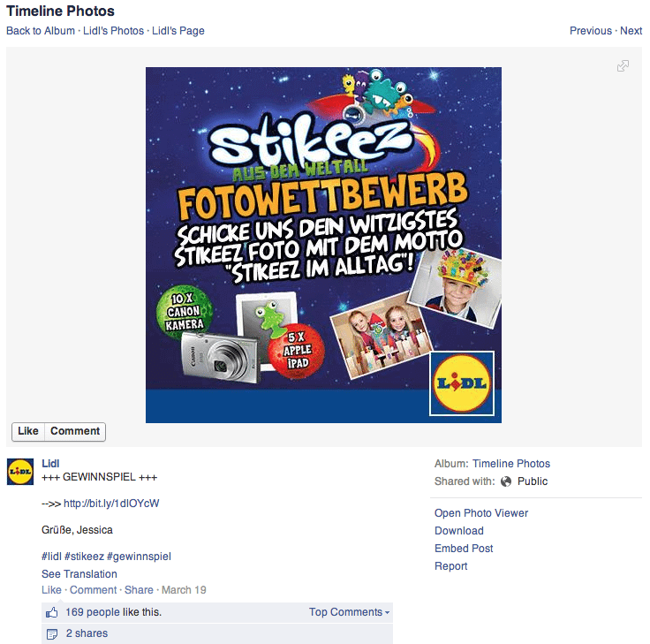Open Photo Viewer
650x644 pixels.
click(481, 513)
